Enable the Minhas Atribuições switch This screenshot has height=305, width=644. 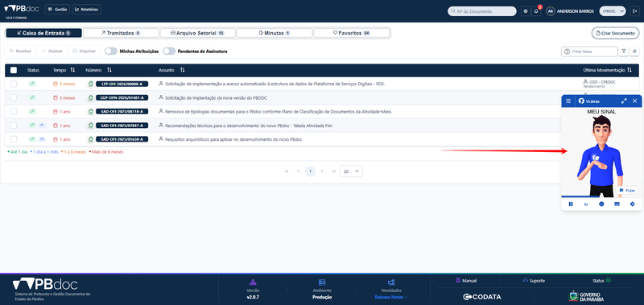(x=111, y=52)
